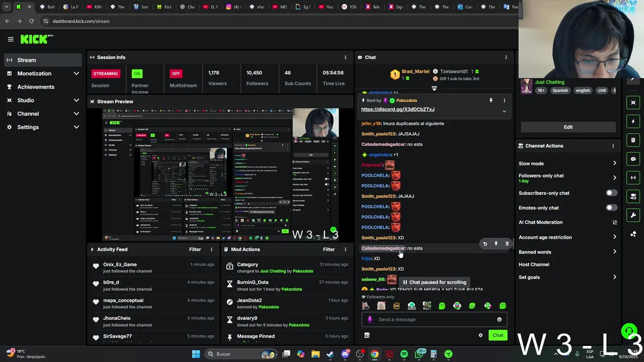
Task: Open the shop icon below the chat input
Action: 367,335
